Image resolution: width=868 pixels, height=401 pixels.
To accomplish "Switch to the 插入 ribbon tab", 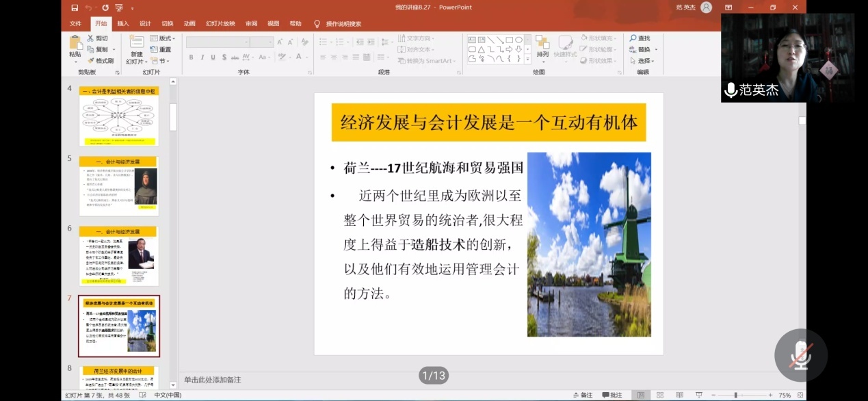I will [122, 23].
